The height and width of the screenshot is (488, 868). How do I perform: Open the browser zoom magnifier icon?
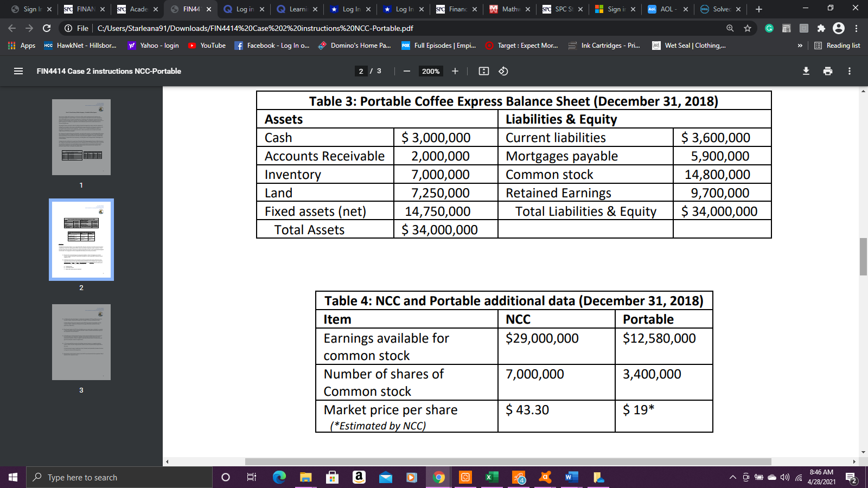[x=730, y=28]
